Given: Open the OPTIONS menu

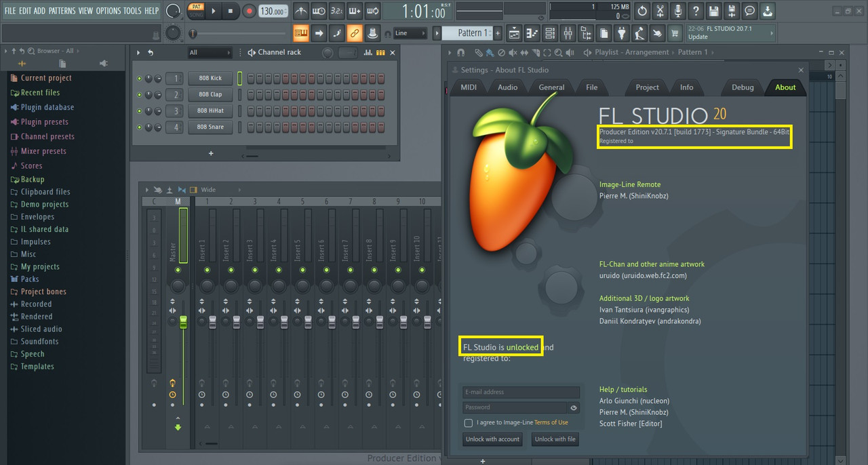Looking at the screenshot, I should coord(108,11).
